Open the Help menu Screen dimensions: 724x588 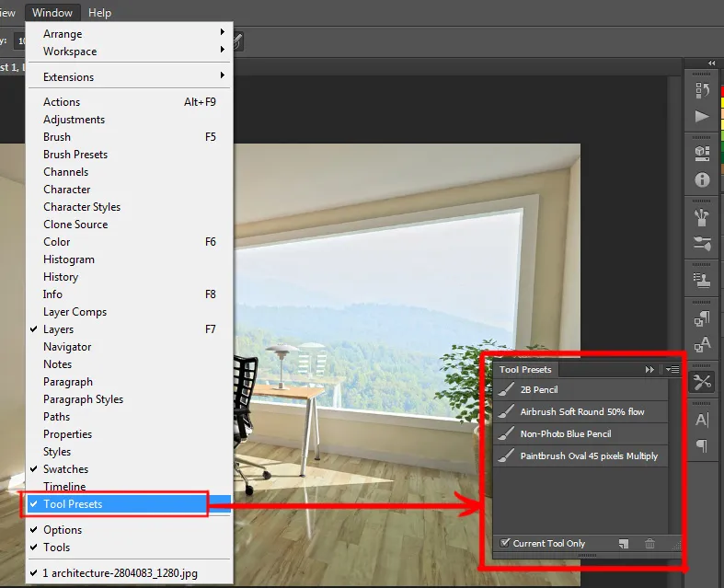99,13
